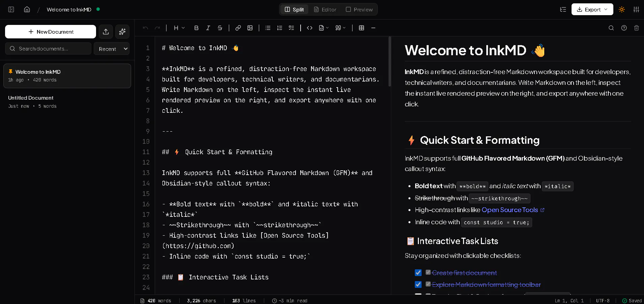Open help question mark icon
This screenshot has width=644, height=304.
pyautogui.click(x=624, y=28)
